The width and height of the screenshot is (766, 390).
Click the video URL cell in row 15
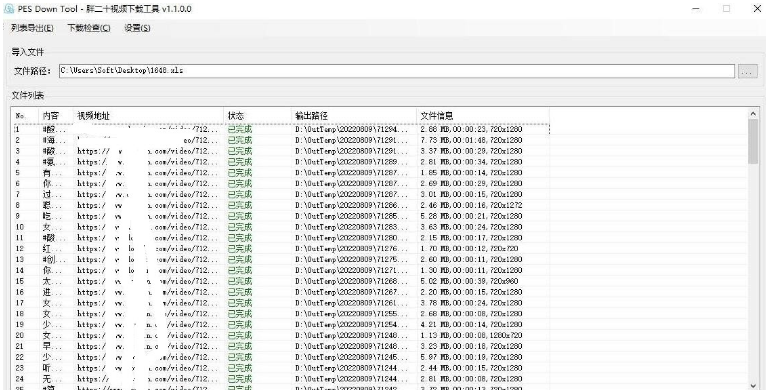tap(148, 281)
